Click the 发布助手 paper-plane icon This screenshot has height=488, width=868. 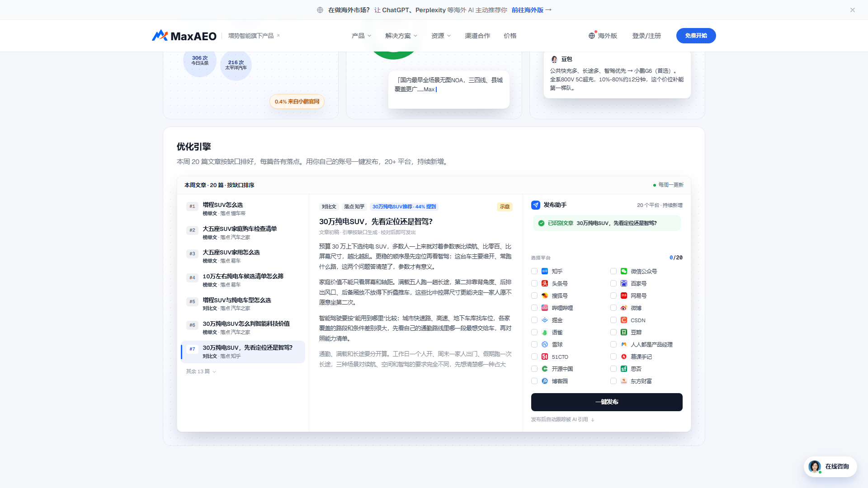(x=536, y=205)
